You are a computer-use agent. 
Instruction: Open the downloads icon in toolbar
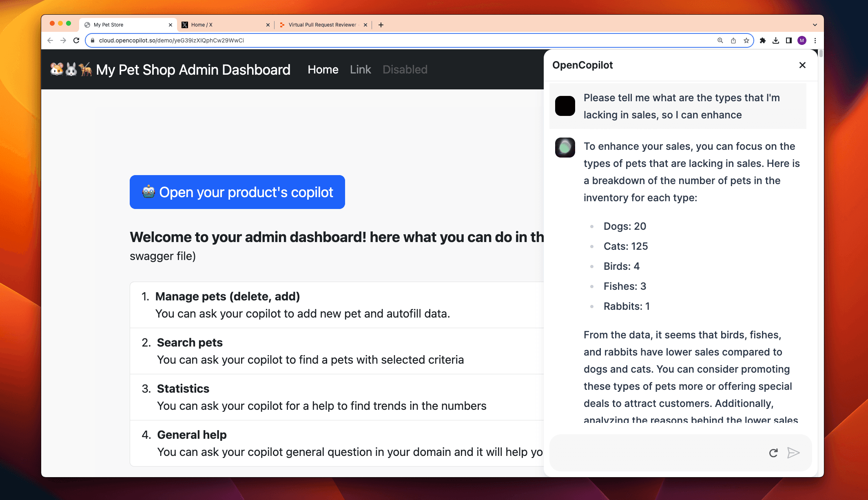(776, 40)
